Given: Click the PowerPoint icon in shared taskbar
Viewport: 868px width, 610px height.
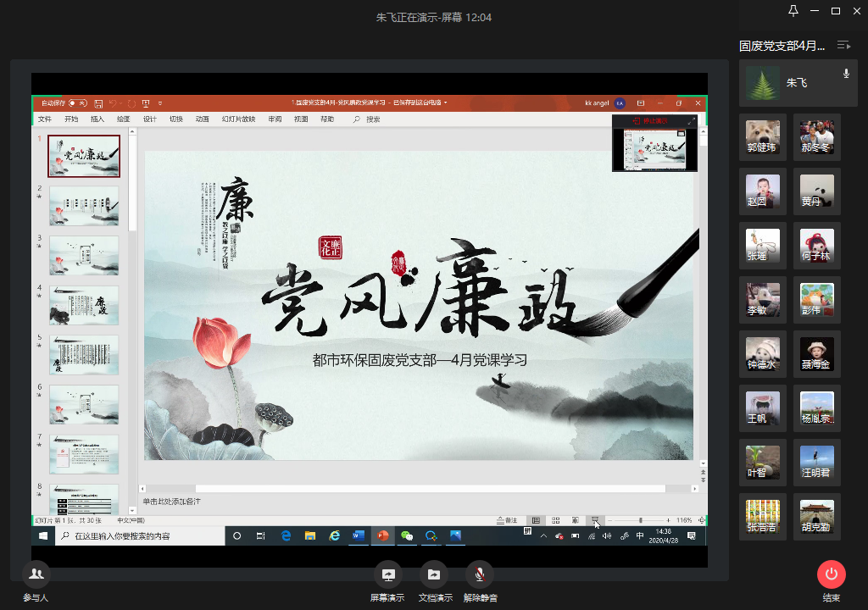Looking at the screenshot, I should point(382,535).
